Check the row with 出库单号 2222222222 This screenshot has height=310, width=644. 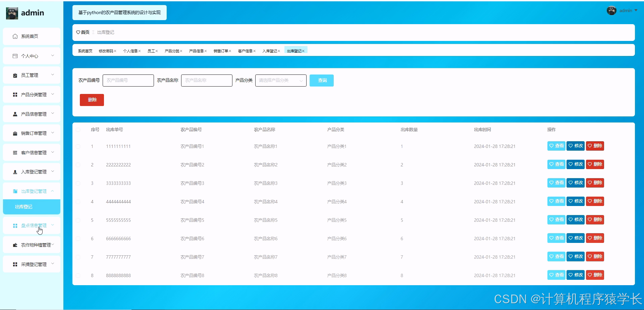click(78, 165)
